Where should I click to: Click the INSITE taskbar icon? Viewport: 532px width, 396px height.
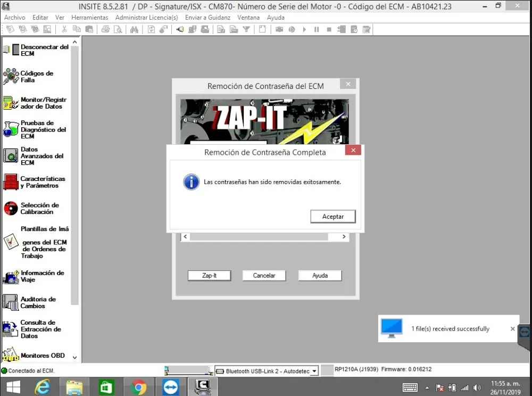click(203, 387)
